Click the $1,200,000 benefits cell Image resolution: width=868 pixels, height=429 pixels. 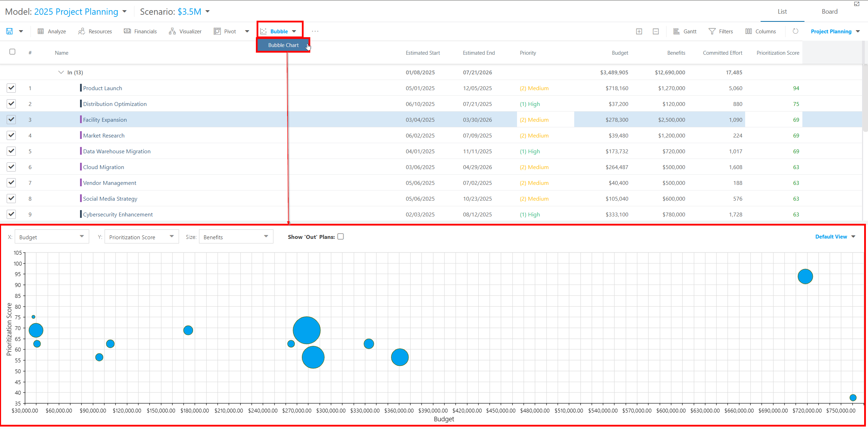(x=671, y=135)
